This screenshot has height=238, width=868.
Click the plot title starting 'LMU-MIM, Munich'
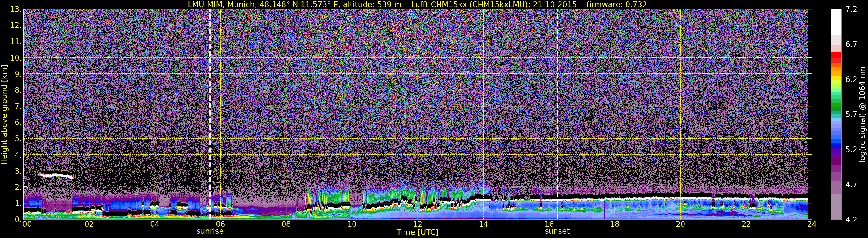coord(417,4)
